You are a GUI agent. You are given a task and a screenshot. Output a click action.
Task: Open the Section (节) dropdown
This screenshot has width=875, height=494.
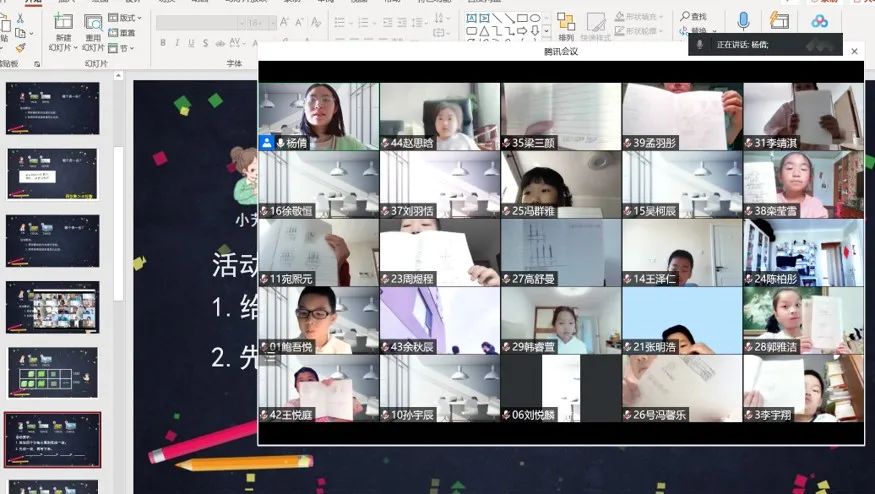coord(121,49)
